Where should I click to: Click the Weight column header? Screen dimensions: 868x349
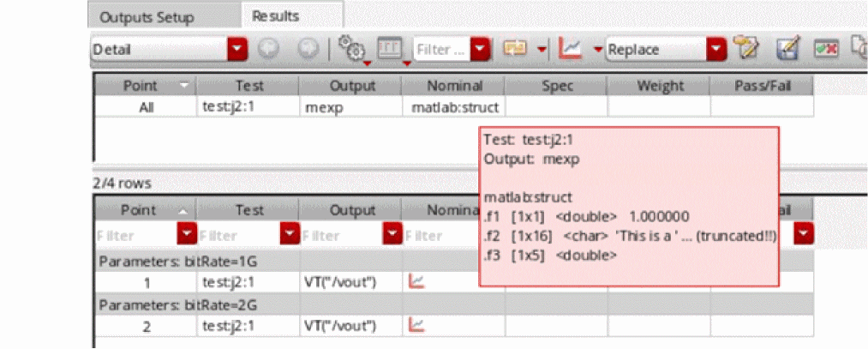[x=659, y=87]
